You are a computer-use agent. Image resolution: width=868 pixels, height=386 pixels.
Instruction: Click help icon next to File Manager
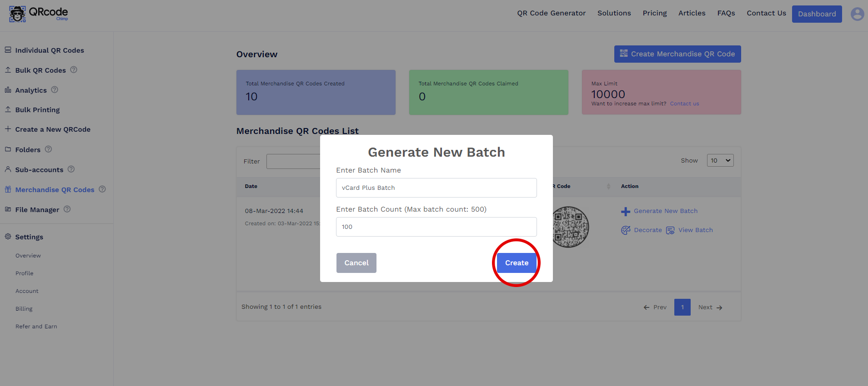click(x=67, y=209)
